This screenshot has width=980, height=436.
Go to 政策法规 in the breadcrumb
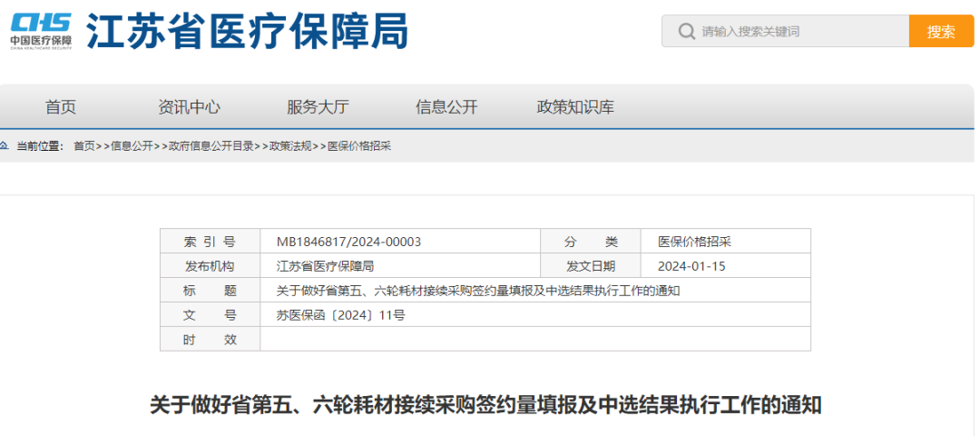coord(290,146)
